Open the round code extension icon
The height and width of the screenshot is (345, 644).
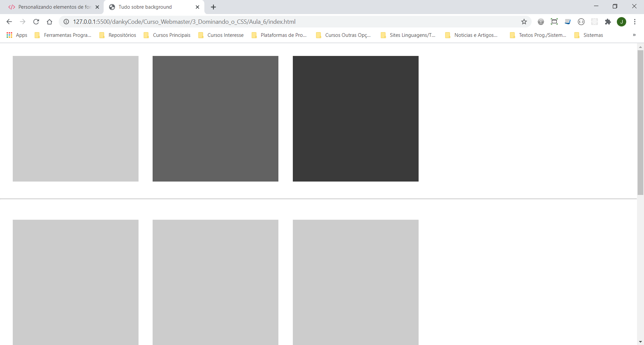581,22
